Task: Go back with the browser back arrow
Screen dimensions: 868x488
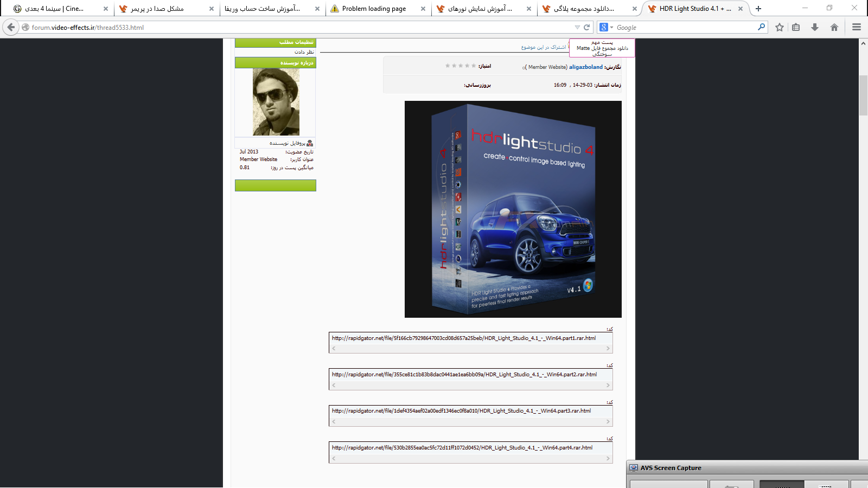Action: click(x=11, y=27)
